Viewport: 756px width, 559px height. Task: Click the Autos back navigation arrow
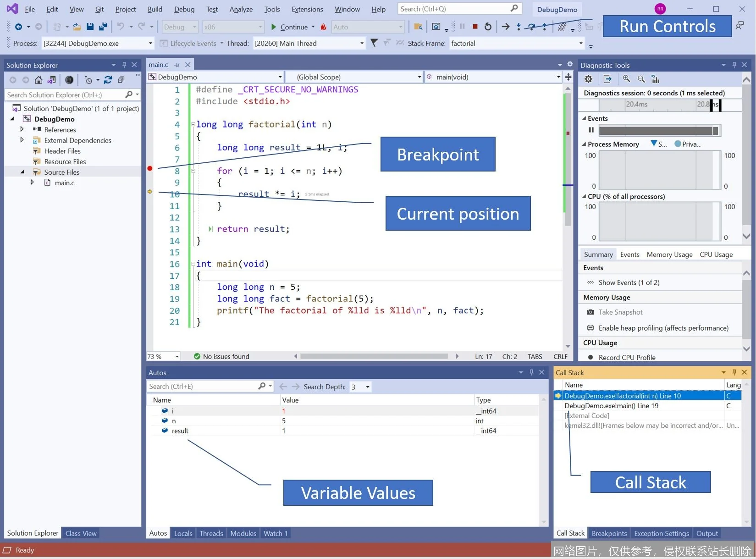click(283, 387)
